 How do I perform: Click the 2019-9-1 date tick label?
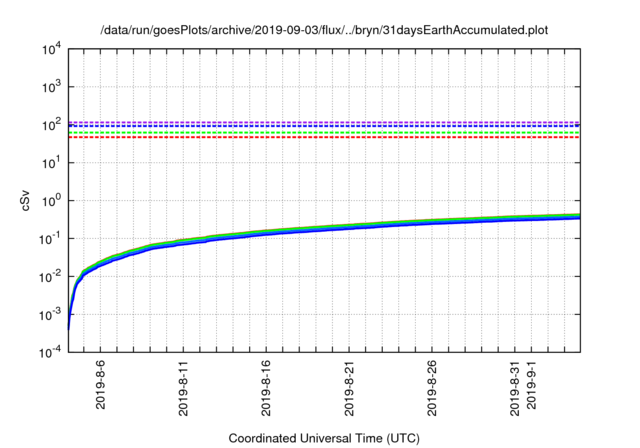[531, 384]
